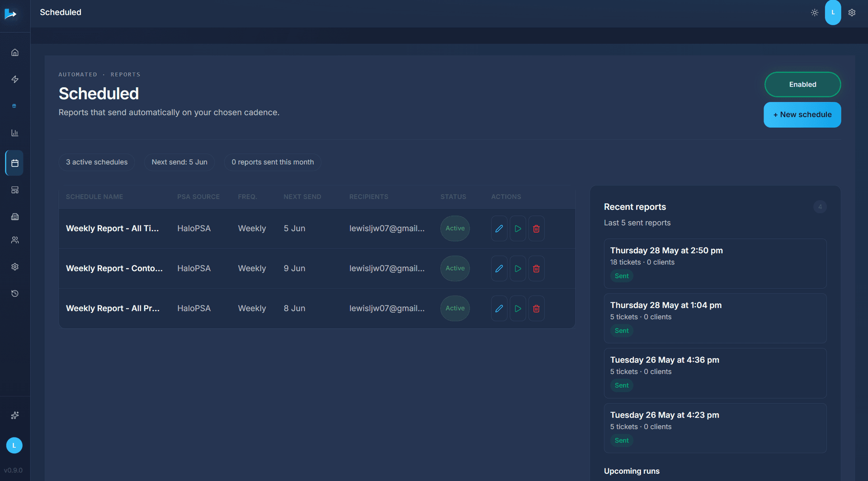Screen dimensions: 868x481
Task: Click the 0 reports sent this month chip
Action: (273, 162)
